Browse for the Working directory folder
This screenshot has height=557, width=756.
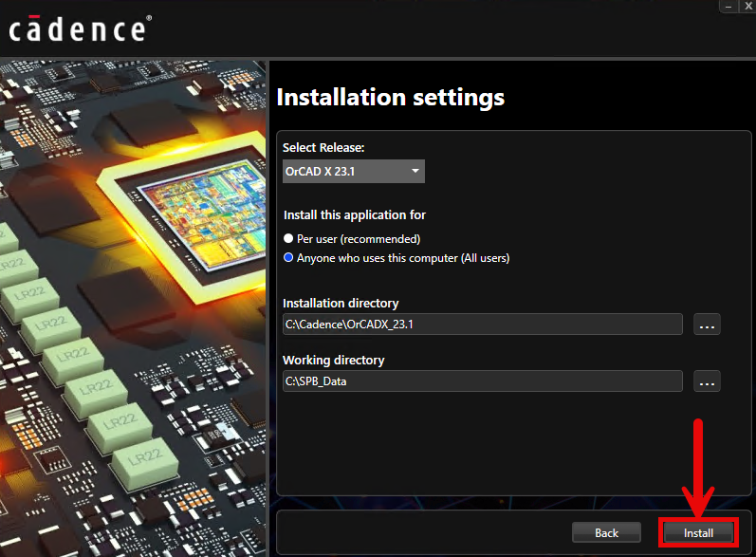tap(707, 381)
